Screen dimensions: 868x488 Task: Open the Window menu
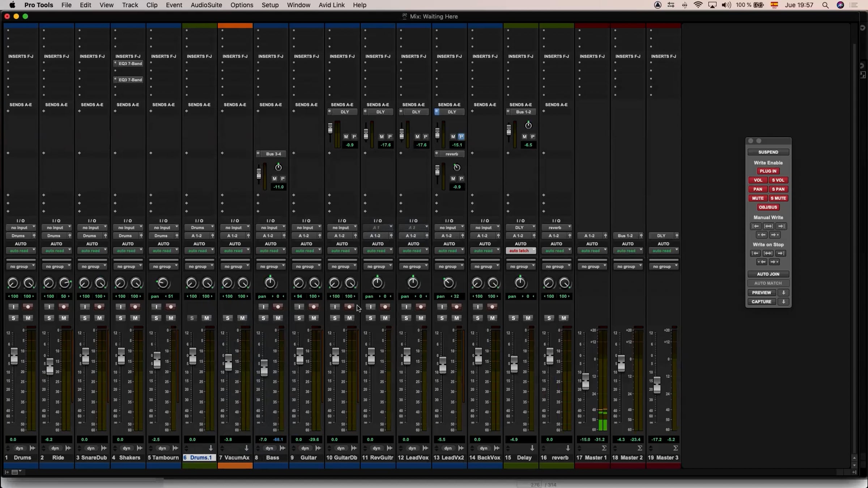[298, 5]
